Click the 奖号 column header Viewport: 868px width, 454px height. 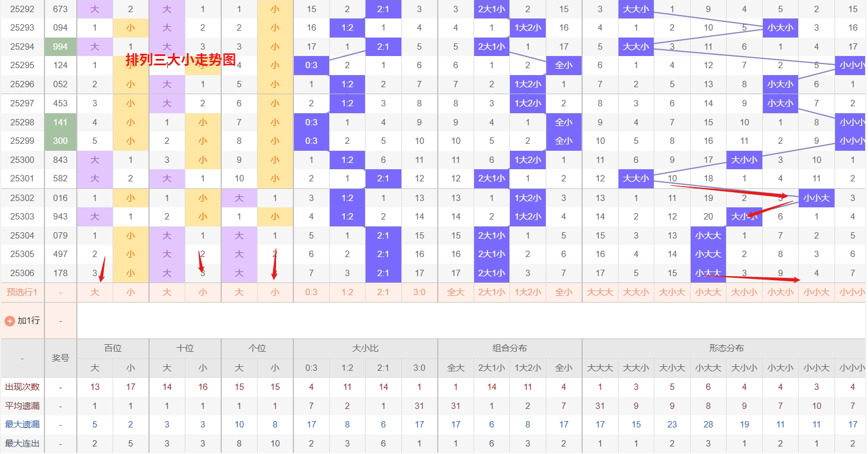click(60, 358)
